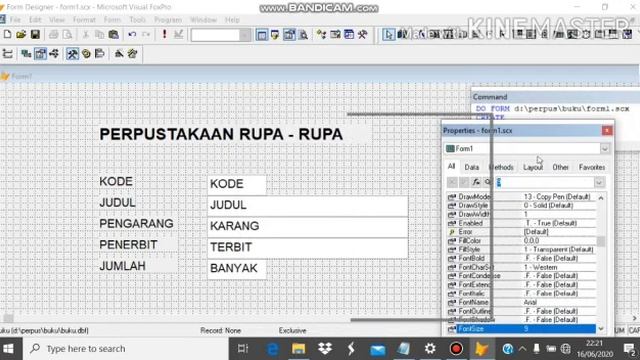Click the Auto Format icon
Screen dimensions: 640x360
click(132, 53)
